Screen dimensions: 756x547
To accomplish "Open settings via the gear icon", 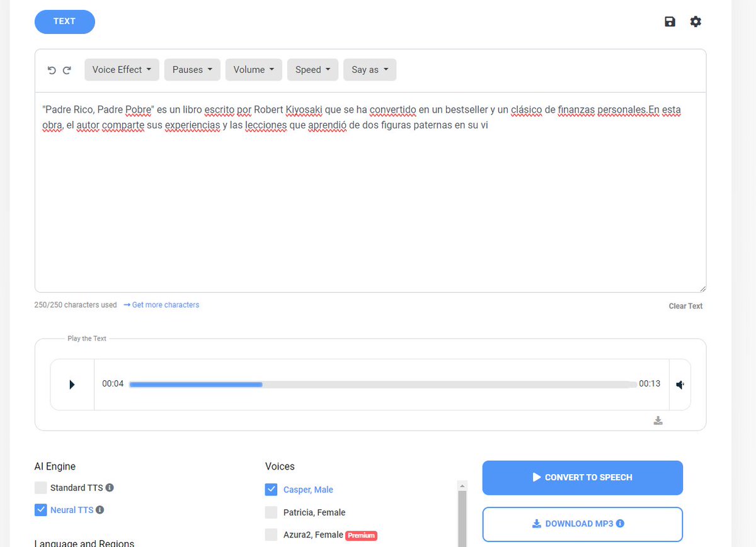I will 696,21.
